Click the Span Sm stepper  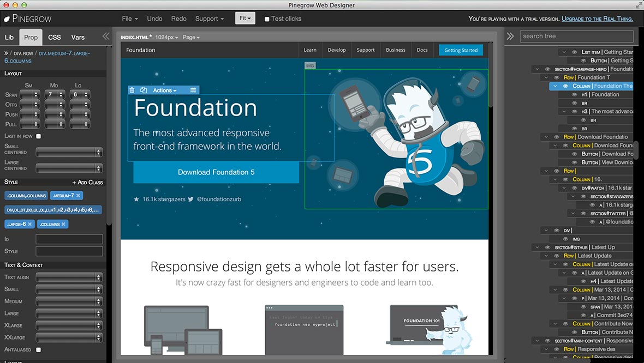30,95
